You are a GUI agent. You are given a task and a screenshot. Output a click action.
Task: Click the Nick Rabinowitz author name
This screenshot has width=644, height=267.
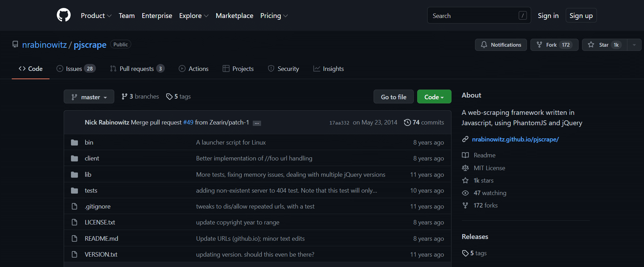(107, 122)
